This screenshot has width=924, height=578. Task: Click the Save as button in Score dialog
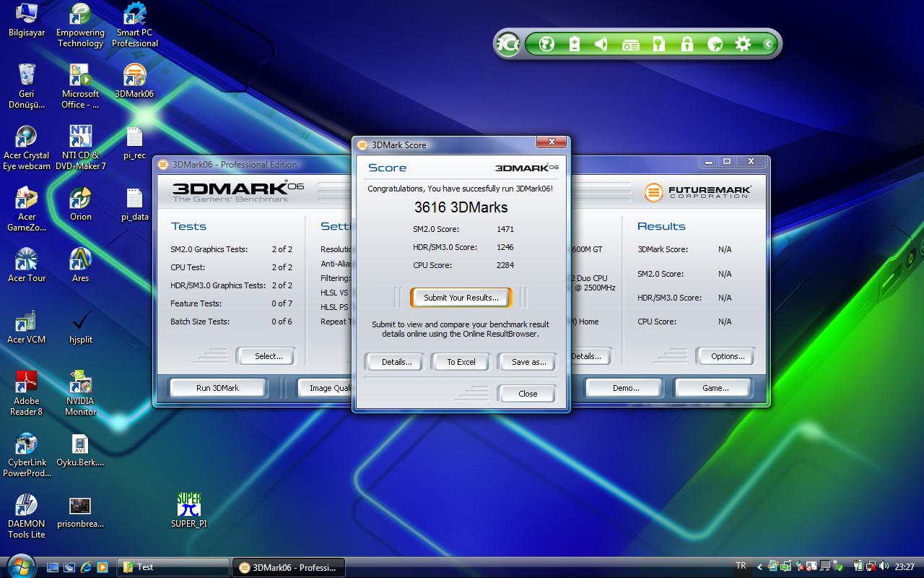(528, 362)
